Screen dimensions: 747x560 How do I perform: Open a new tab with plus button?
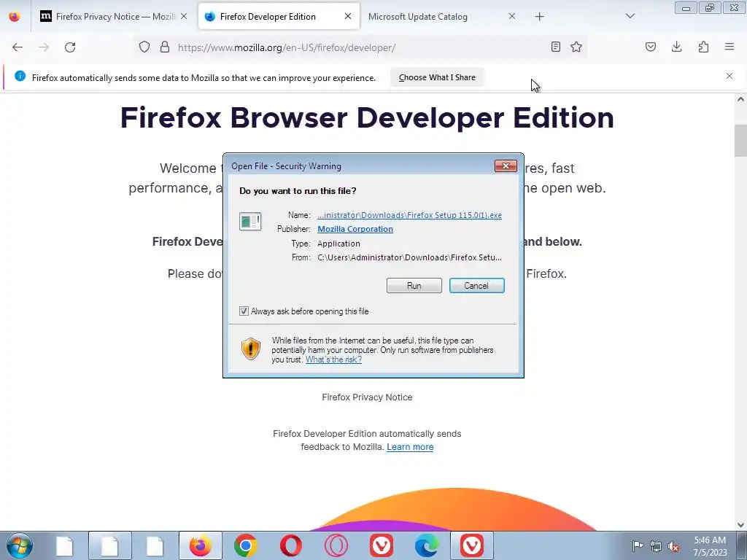pos(539,17)
